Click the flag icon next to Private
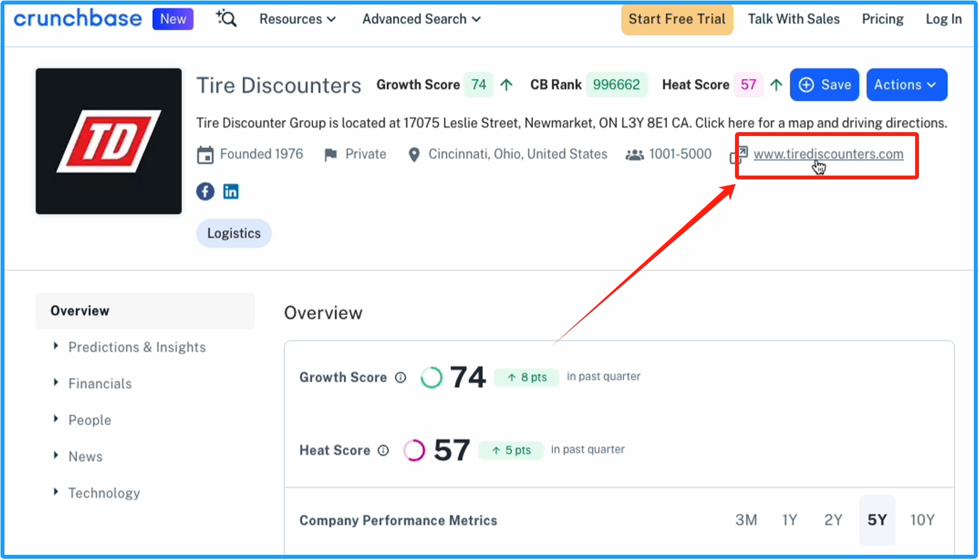979x560 pixels. tap(330, 155)
